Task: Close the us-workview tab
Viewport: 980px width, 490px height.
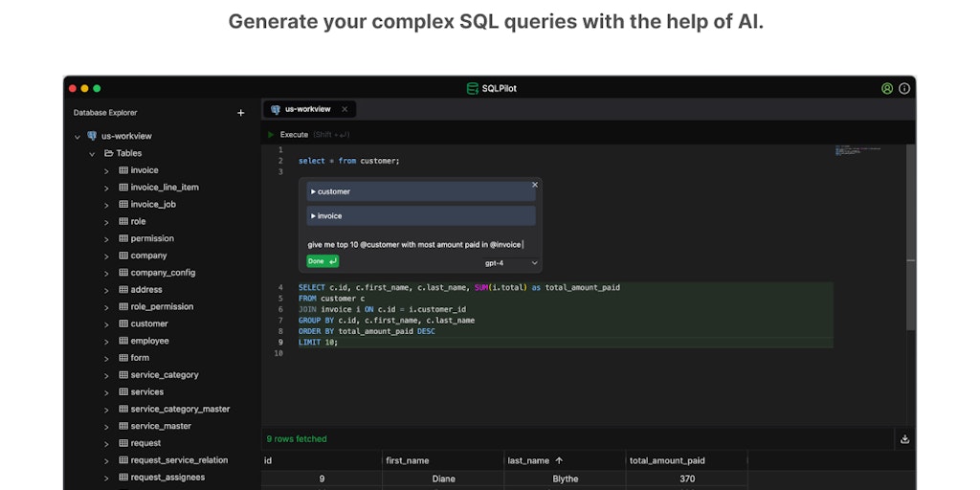Action: [345, 109]
